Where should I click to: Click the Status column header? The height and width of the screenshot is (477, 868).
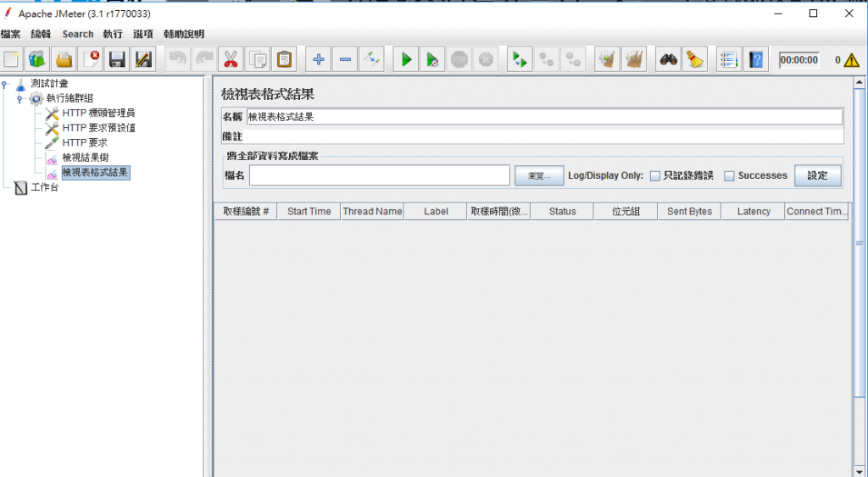(563, 211)
